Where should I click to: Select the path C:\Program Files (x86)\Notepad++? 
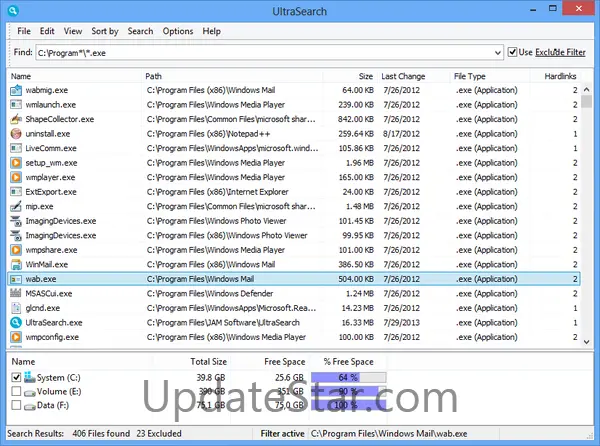tap(208, 134)
